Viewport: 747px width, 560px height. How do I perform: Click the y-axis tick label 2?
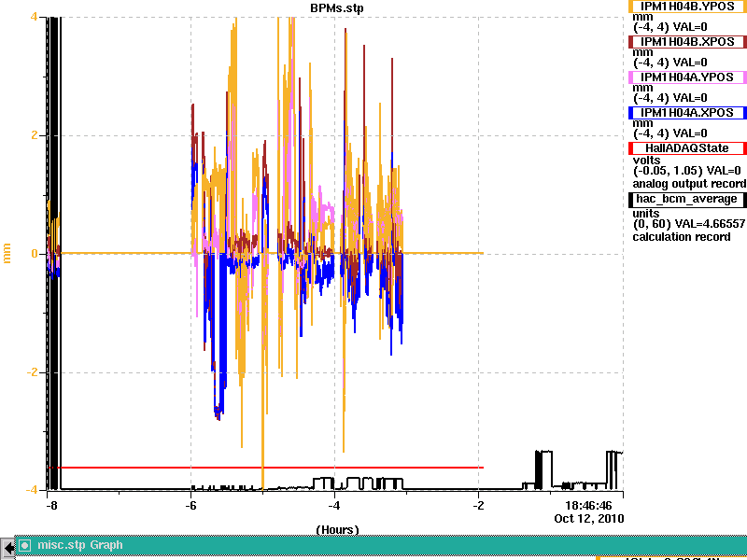click(35, 135)
